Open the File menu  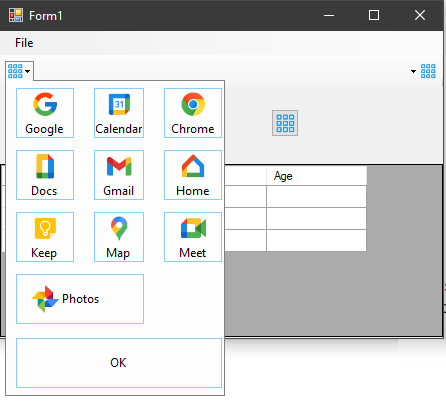24,43
